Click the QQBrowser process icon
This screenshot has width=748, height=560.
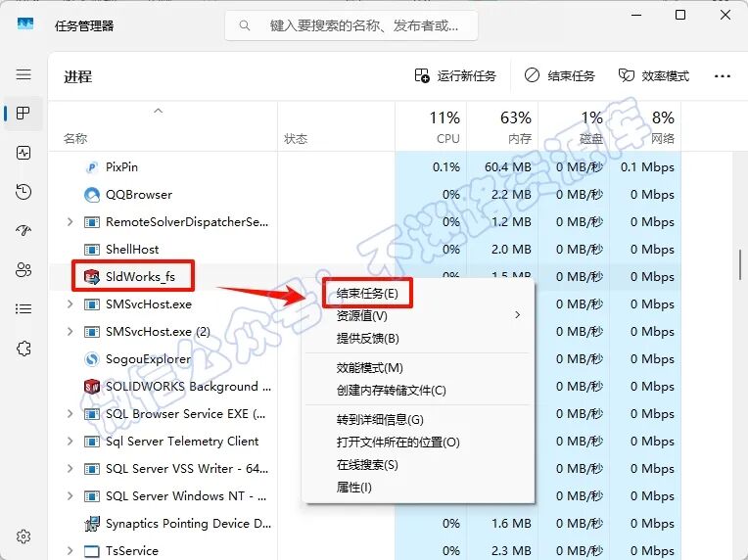92,195
